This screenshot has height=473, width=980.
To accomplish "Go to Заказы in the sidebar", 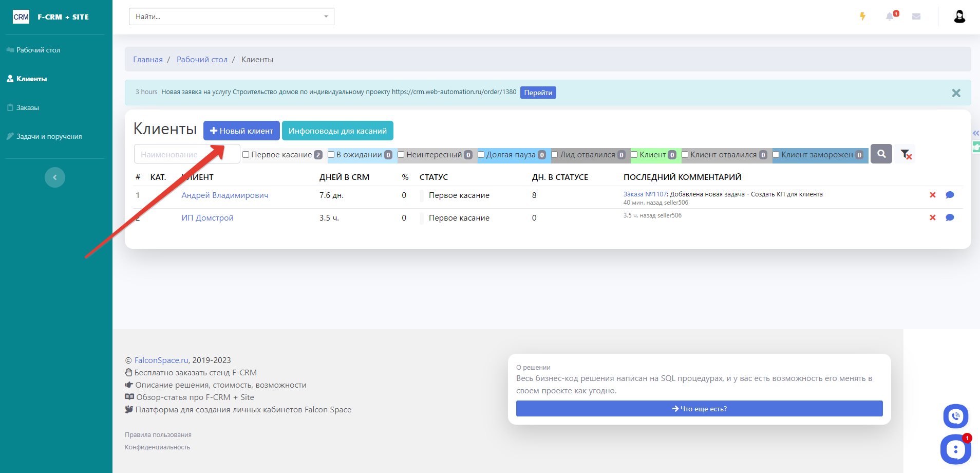I will 28,107.
